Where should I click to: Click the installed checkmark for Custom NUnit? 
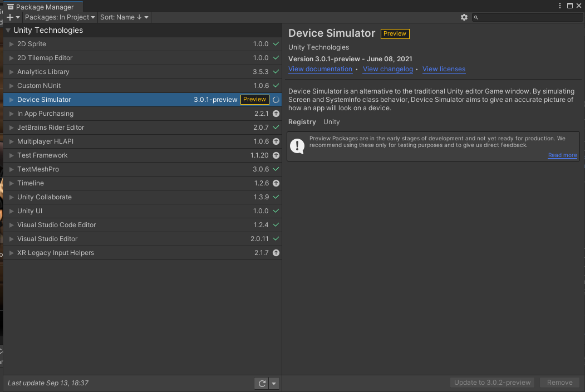click(x=276, y=86)
